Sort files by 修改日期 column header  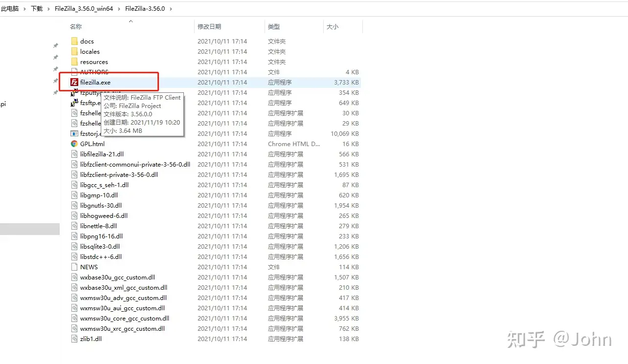(209, 26)
